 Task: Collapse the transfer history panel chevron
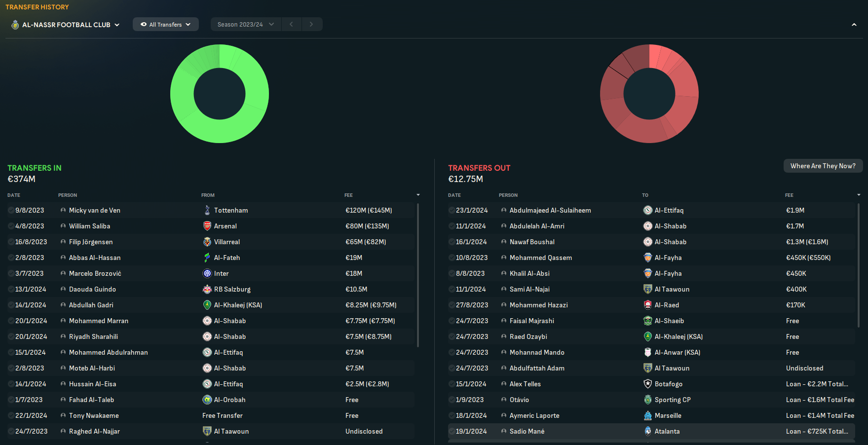854,25
